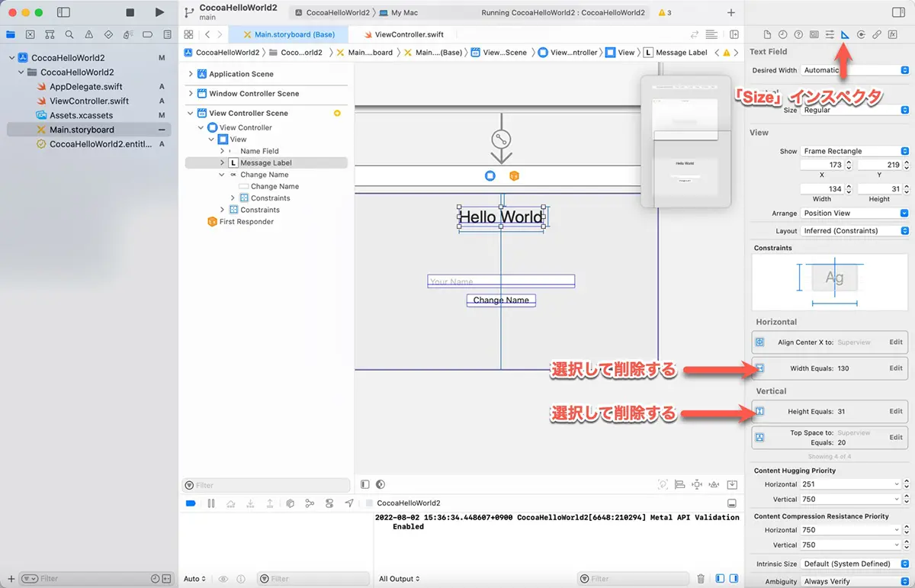Click the plus Library button
Screen dimensions: 915x588
pyautogui.click(x=731, y=12)
